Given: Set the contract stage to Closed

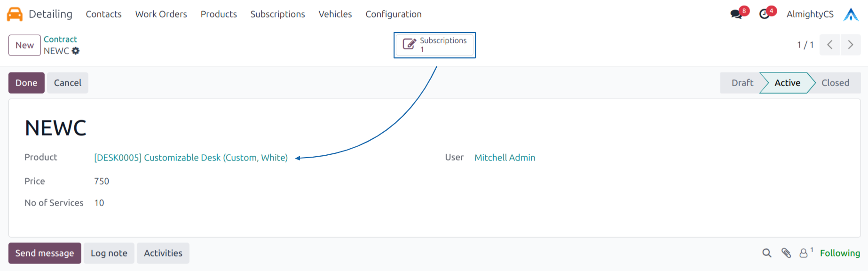Looking at the screenshot, I should (x=835, y=83).
